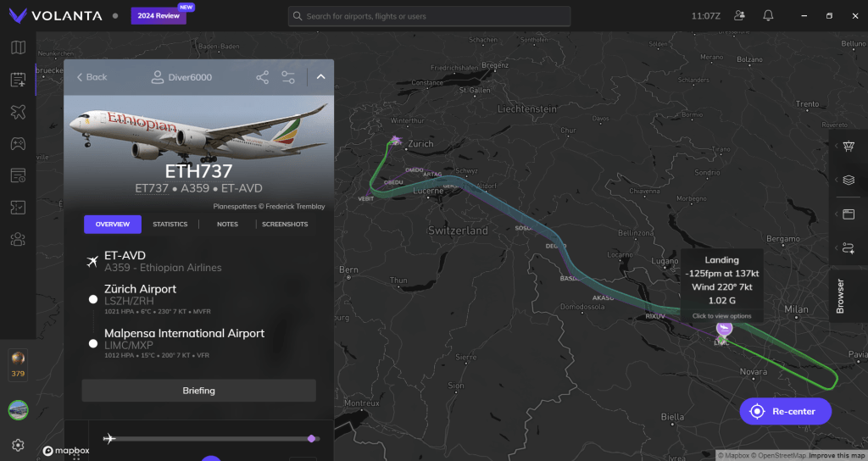Open the map view from the sidebar

18,47
